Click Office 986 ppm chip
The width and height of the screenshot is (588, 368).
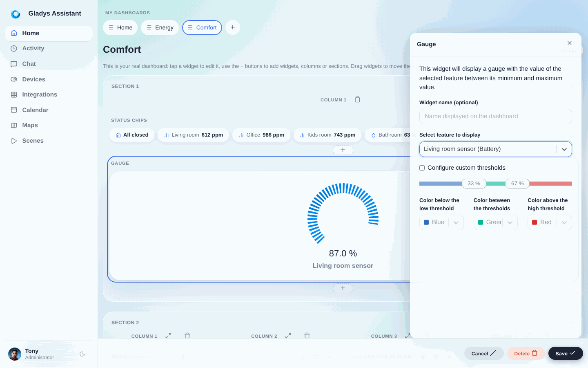pyautogui.click(x=261, y=135)
